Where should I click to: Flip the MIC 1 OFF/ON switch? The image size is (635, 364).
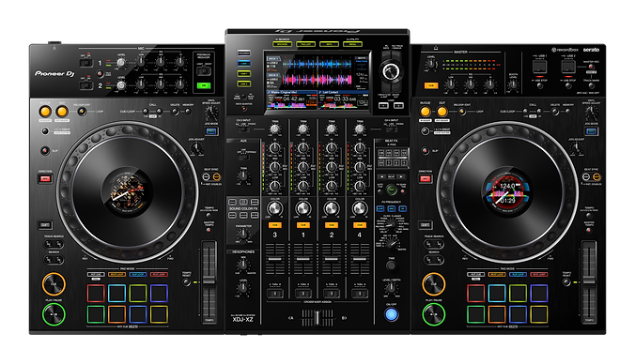click(x=86, y=63)
